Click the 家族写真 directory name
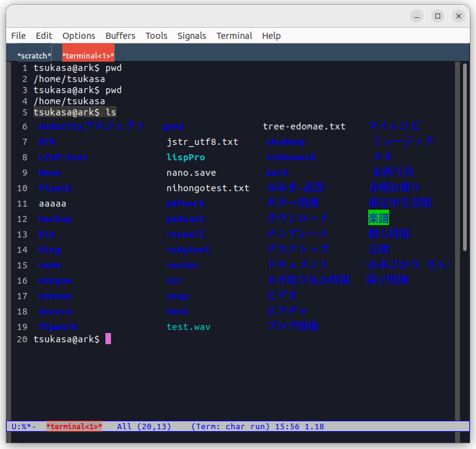The height and width of the screenshot is (449, 476). tap(393, 172)
